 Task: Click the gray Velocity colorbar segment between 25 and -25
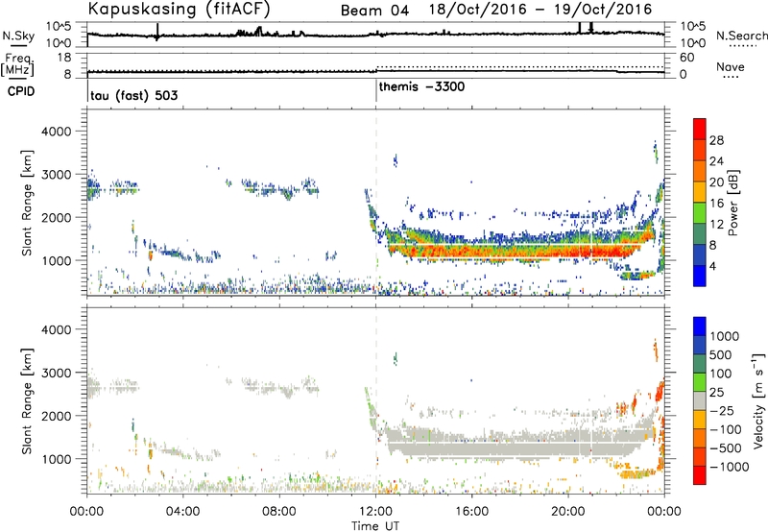pos(700,401)
